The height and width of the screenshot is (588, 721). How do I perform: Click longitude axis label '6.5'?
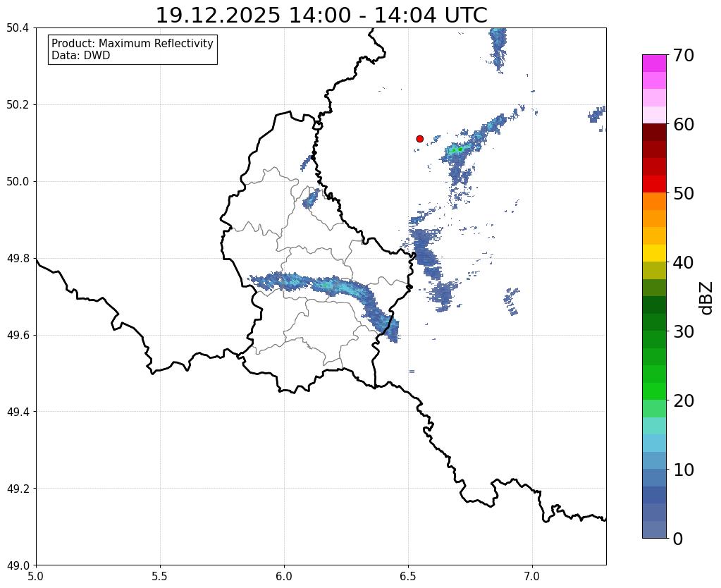(x=408, y=577)
